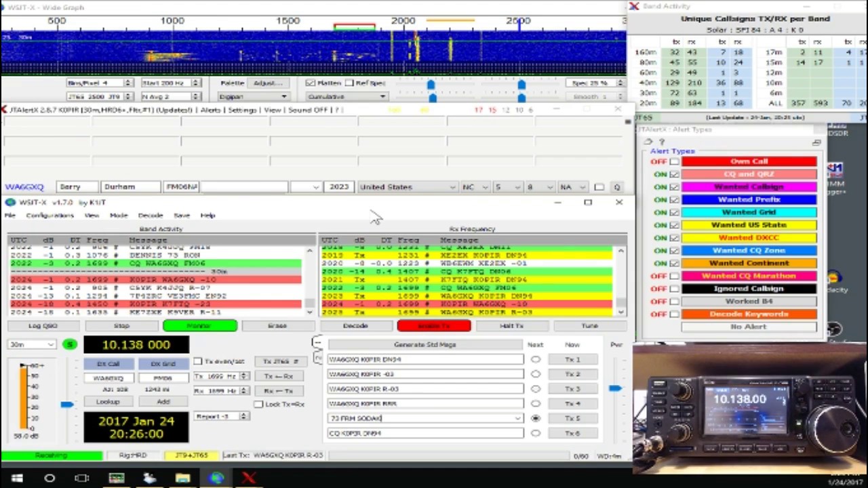
Task: Open Settings menu in JTAlertX title bar
Action: [242, 110]
